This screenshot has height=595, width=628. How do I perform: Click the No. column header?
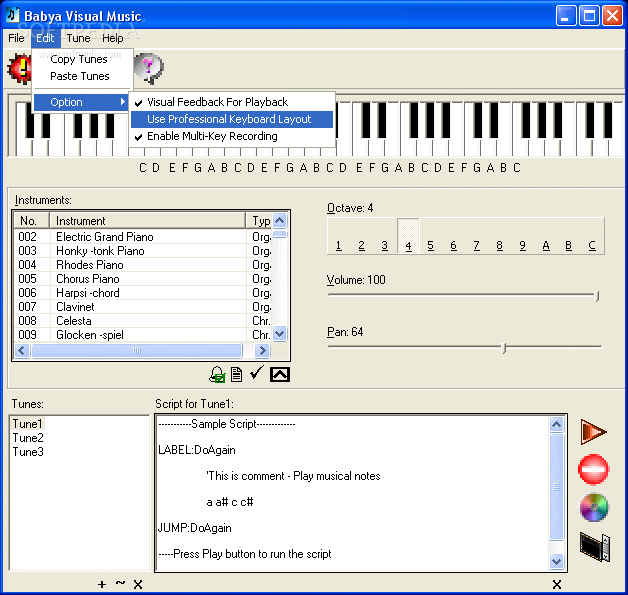click(x=32, y=221)
